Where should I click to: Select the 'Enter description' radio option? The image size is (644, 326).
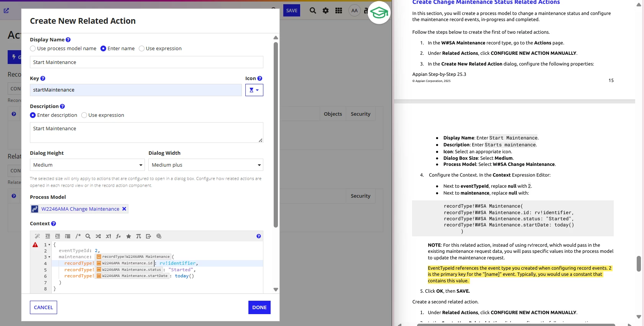pos(33,115)
